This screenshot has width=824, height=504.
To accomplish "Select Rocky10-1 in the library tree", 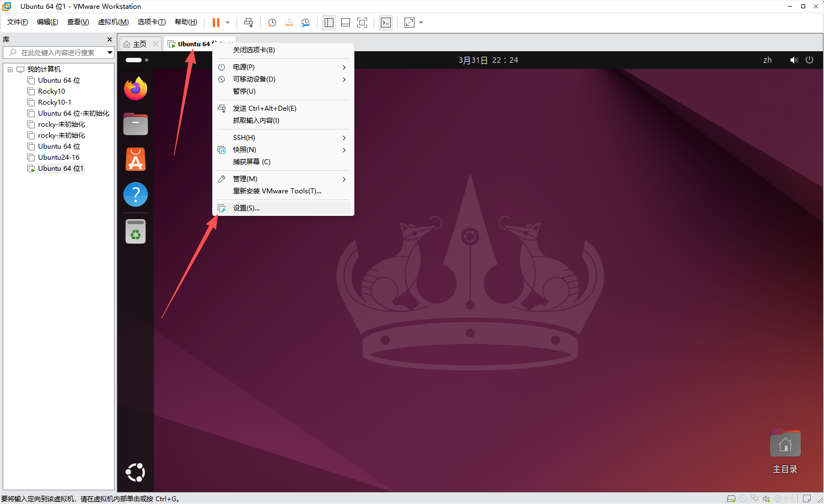I will 55,102.
